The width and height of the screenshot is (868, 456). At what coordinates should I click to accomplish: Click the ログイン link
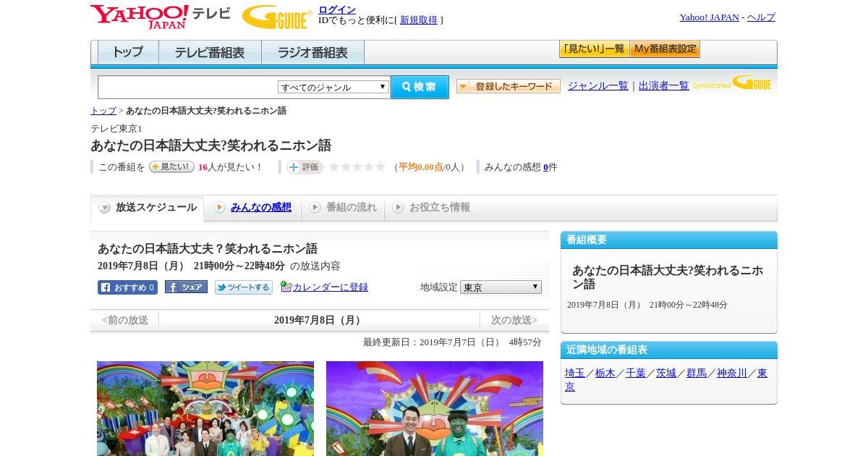pyautogui.click(x=337, y=9)
